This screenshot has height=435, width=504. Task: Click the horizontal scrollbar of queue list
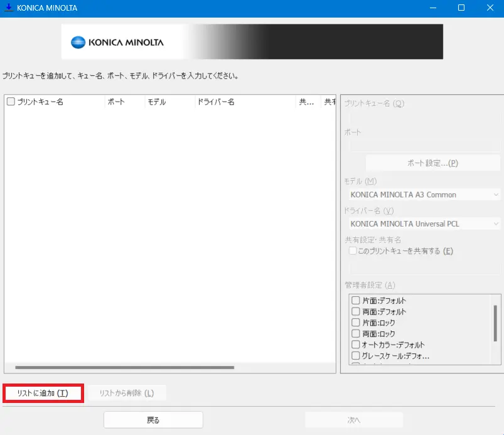[x=124, y=368]
